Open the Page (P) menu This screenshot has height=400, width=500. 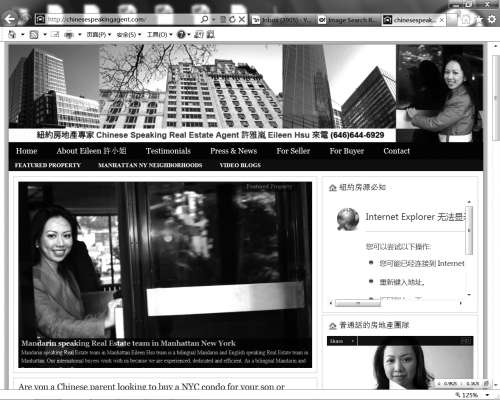(x=99, y=34)
